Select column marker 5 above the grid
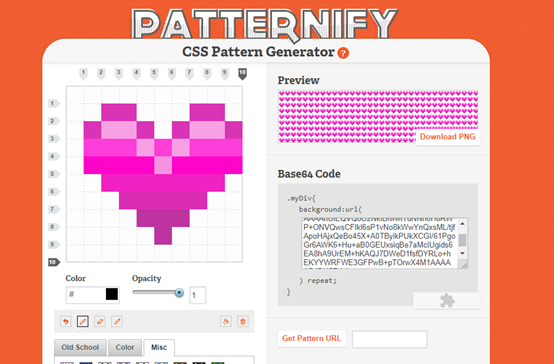This screenshot has width=554, height=364. [154, 74]
